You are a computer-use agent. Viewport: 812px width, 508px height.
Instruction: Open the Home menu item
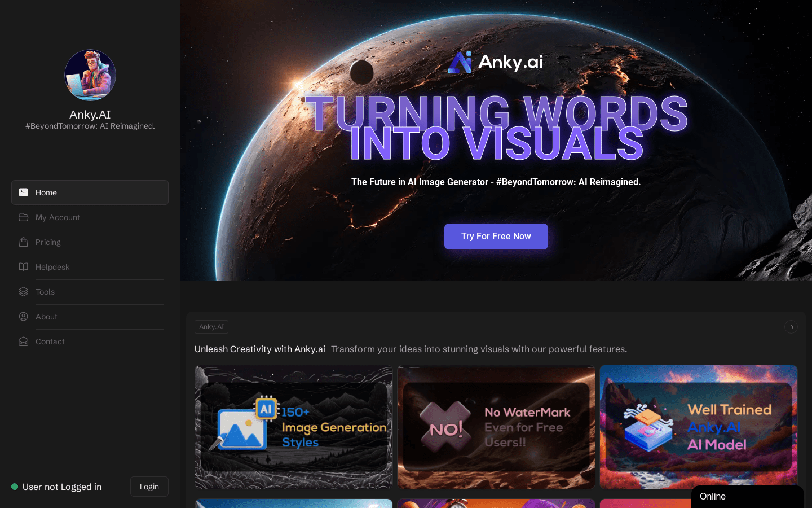(90, 192)
